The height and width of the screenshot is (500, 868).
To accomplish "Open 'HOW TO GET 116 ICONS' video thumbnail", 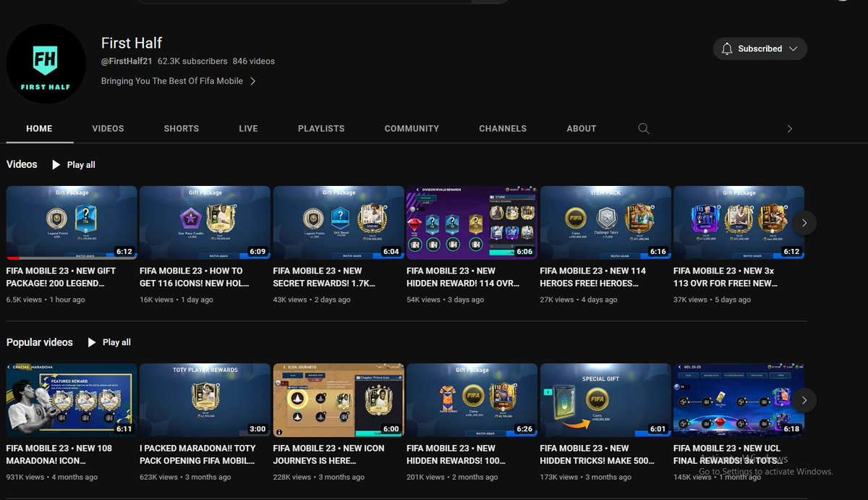I will pyautogui.click(x=205, y=223).
